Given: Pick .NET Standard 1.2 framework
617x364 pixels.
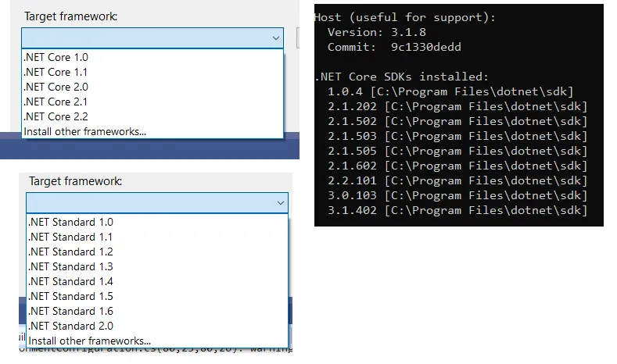Looking at the screenshot, I should 157,252.
